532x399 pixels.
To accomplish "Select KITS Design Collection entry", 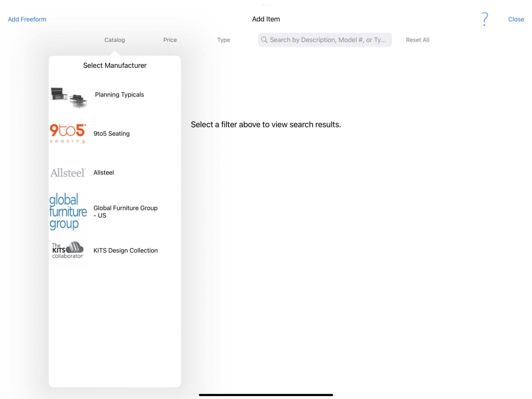I will [x=115, y=250].
